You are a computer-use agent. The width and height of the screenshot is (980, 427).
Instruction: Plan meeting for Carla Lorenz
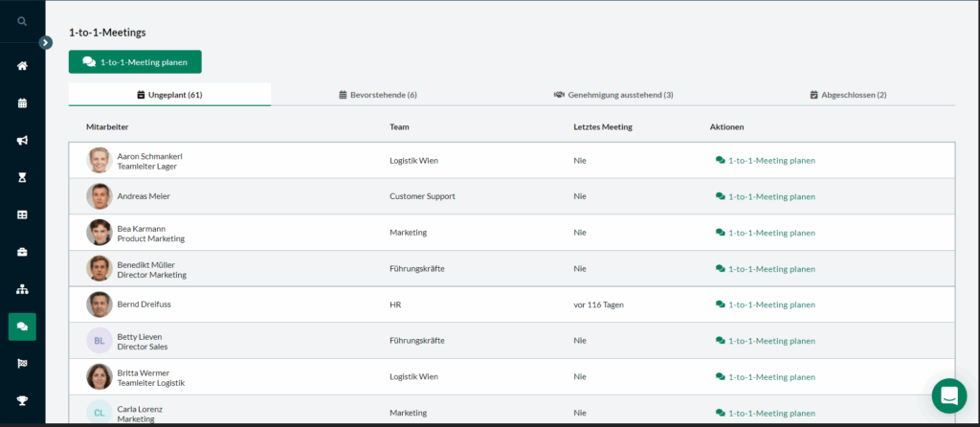(765, 414)
